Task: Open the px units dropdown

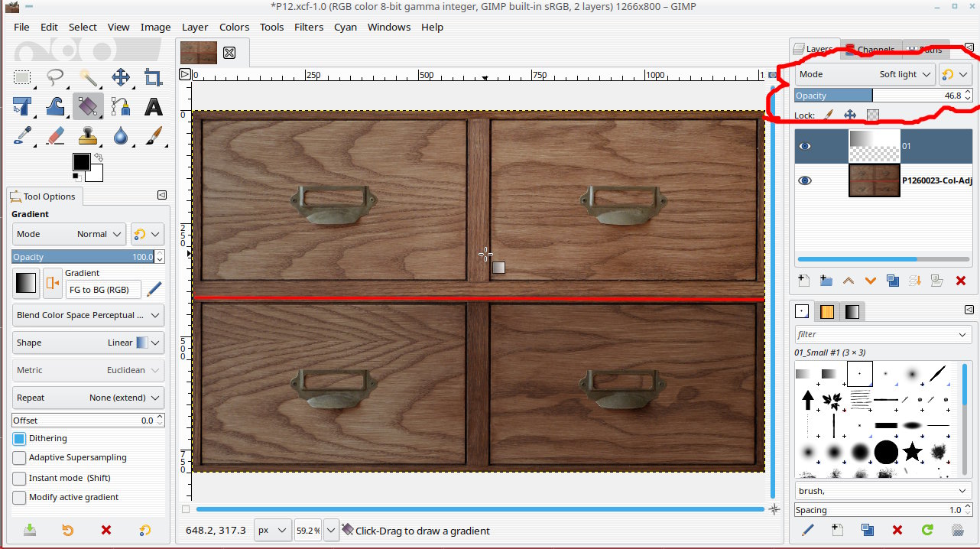Action: pyautogui.click(x=272, y=530)
